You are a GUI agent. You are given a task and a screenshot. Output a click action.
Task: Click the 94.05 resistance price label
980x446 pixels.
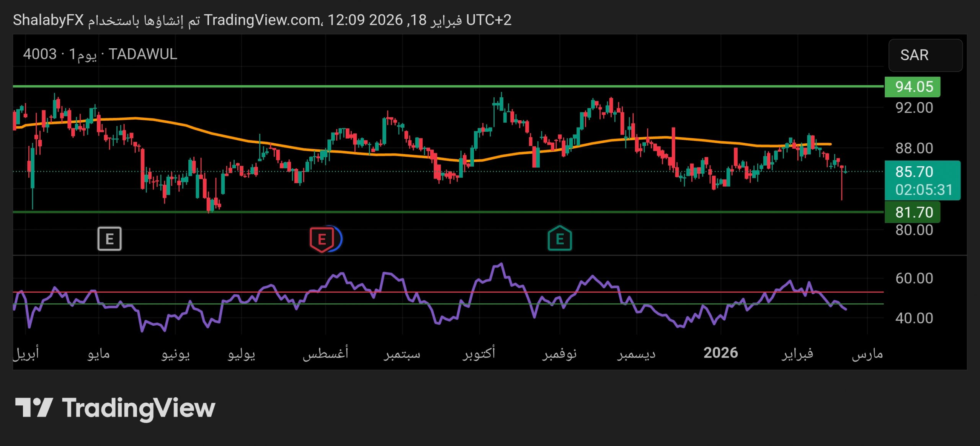coord(912,87)
